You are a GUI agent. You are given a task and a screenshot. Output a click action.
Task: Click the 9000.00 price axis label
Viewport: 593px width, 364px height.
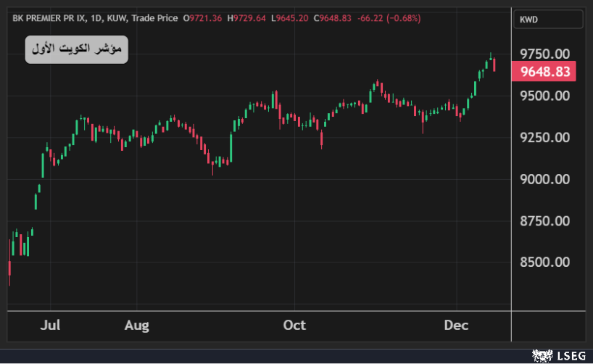(546, 179)
